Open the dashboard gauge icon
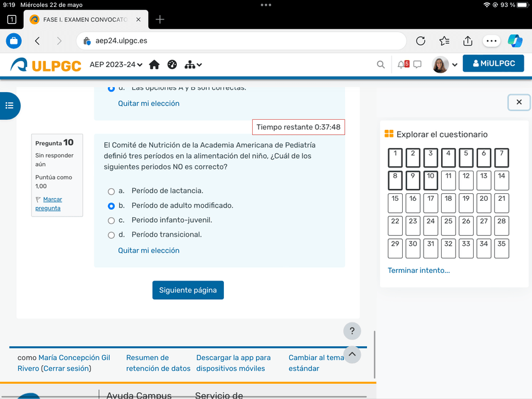The width and height of the screenshot is (532, 399). [173, 65]
